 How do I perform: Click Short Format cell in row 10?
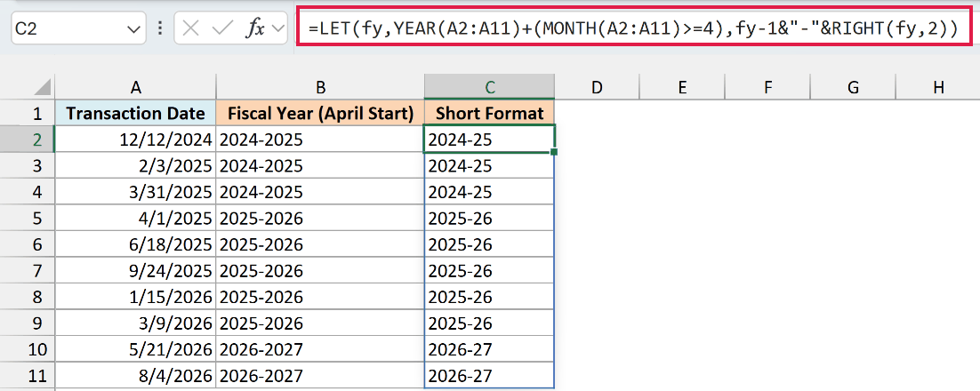click(x=489, y=349)
